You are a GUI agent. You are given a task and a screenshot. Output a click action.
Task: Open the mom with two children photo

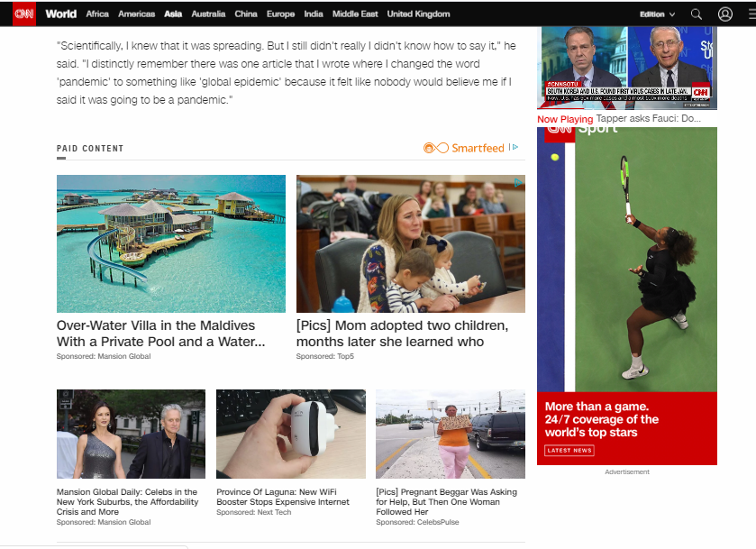tap(410, 243)
